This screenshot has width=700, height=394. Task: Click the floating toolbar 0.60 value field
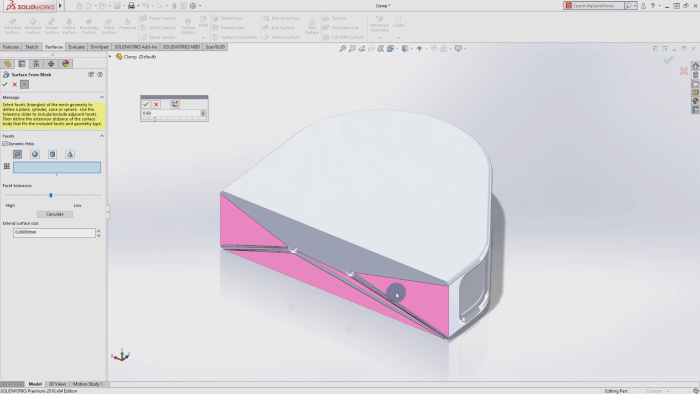pos(171,113)
